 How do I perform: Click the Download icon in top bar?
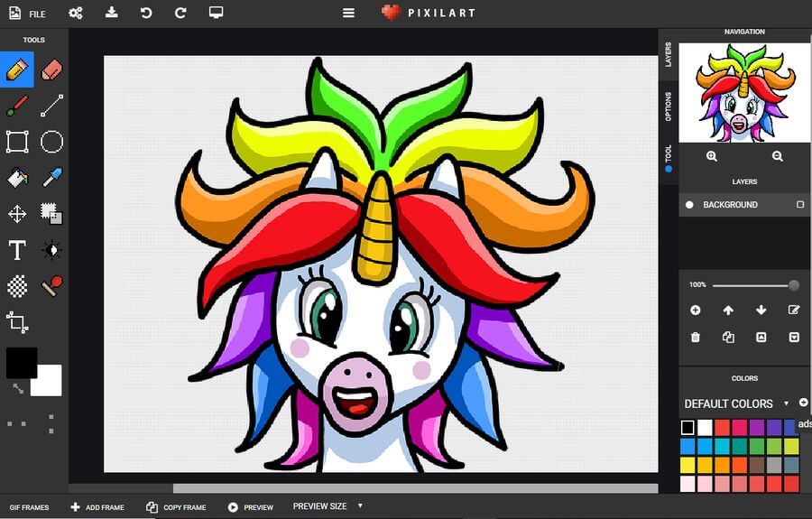point(111,13)
